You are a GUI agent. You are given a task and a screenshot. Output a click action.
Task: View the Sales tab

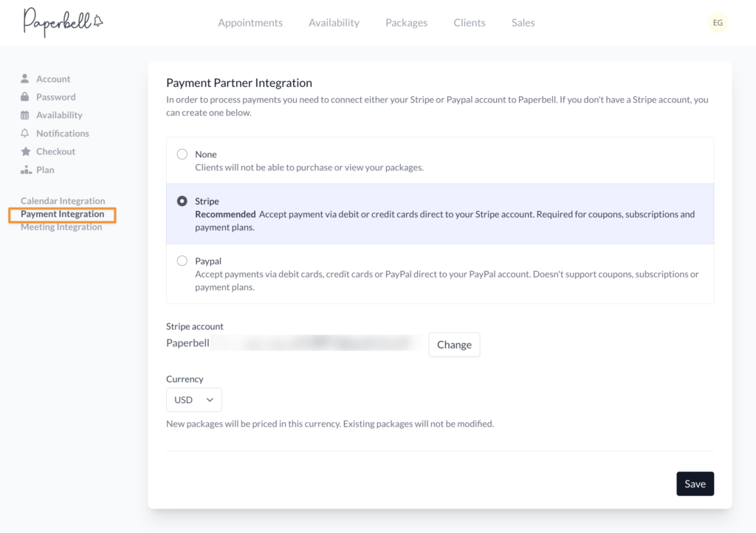click(523, 23)
